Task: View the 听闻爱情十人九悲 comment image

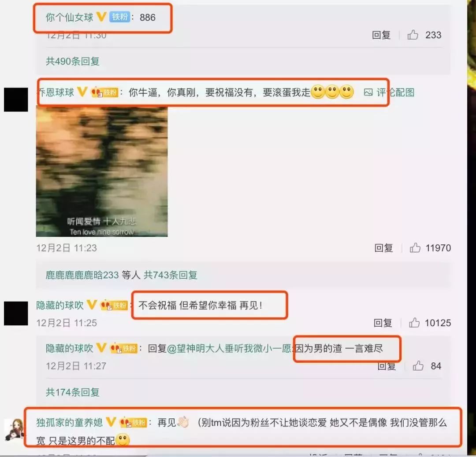Action: 102,172
